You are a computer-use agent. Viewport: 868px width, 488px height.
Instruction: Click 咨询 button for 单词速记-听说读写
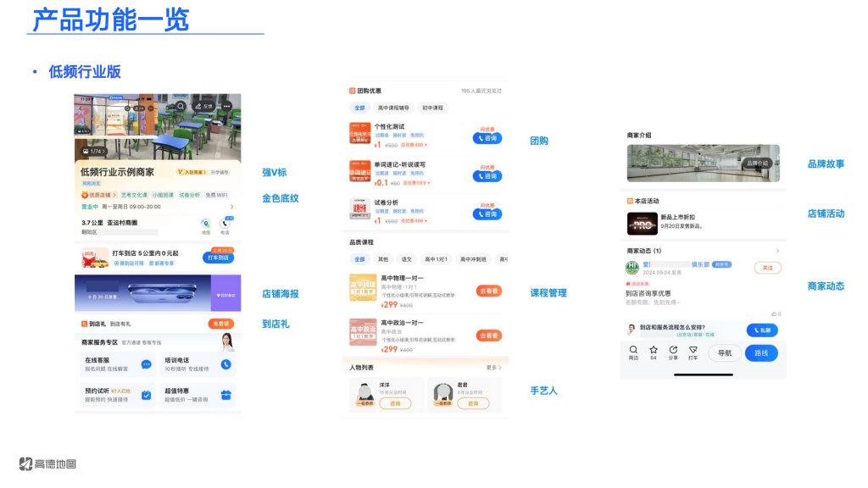click(487, 176)
